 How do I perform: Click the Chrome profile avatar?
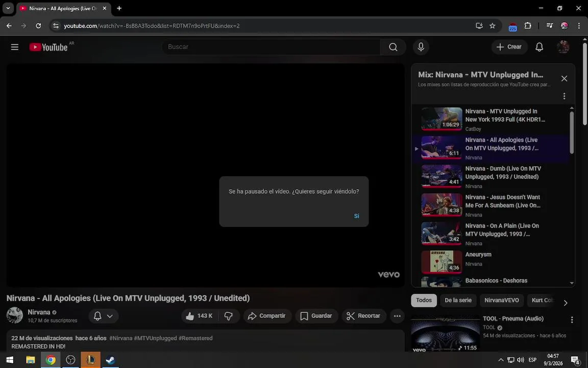tap(565, 26)
